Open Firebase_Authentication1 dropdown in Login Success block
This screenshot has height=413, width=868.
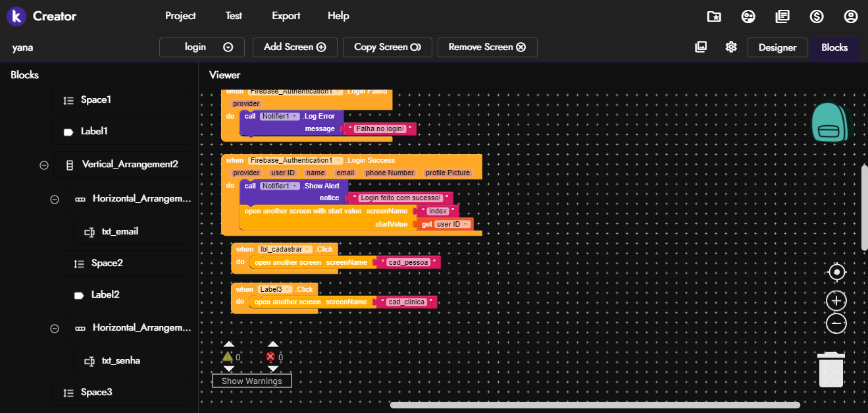(x=295, y=160)
